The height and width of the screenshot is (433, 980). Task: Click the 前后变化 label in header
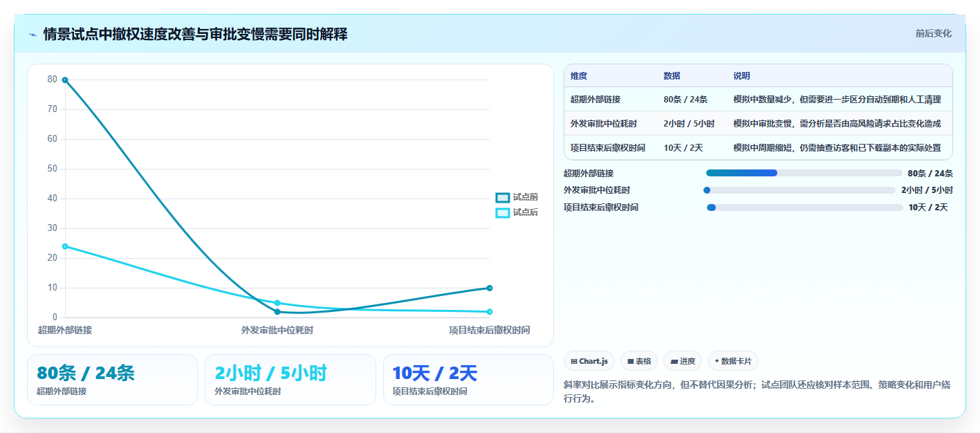pyautogui.click(x=933, y=33)
